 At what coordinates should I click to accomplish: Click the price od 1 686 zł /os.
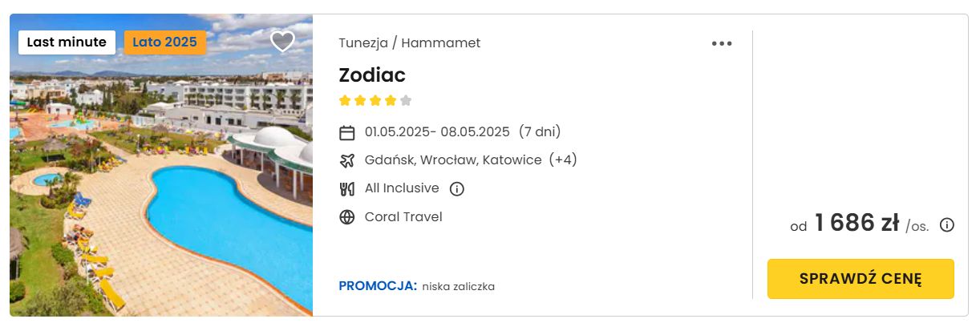[x=859, y=225]
